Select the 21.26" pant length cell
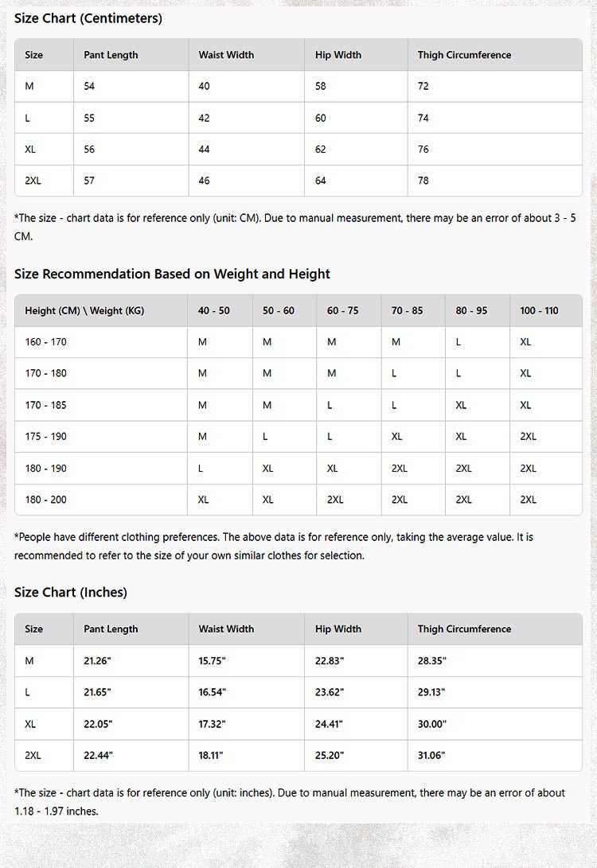The height and width of the screenshot is (868, 597). pyautogui.click(x=98, y=660)
